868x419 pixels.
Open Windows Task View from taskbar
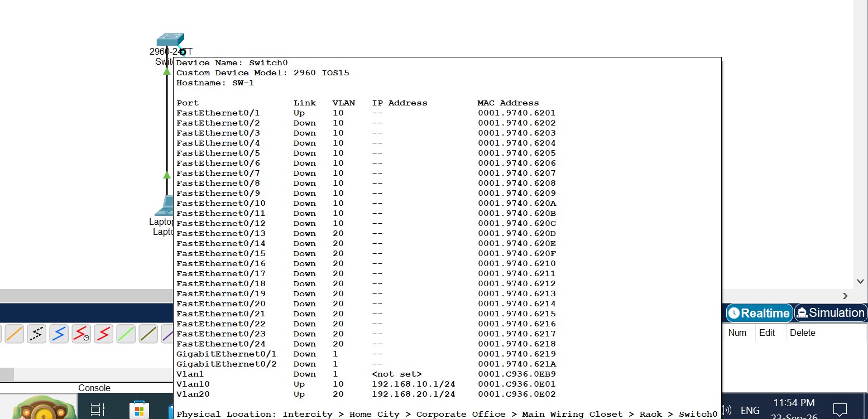click(98, 410)
